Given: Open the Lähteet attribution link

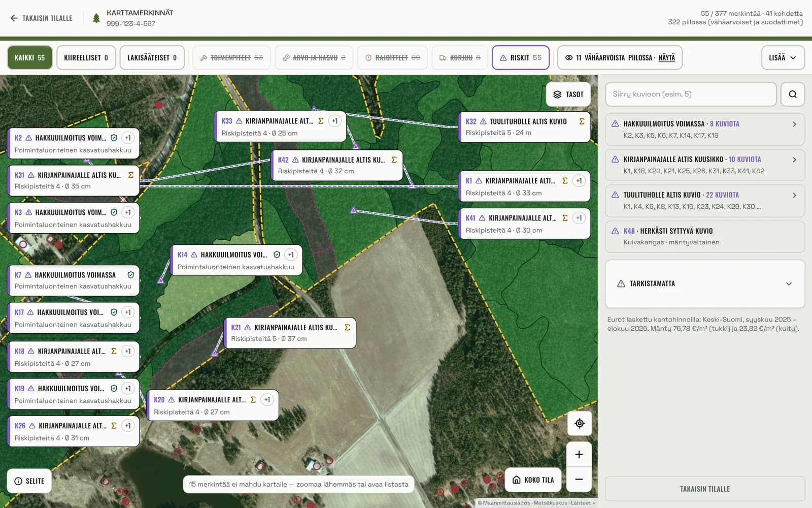Looking at the screenshot, I should click(x=583, y=503).
